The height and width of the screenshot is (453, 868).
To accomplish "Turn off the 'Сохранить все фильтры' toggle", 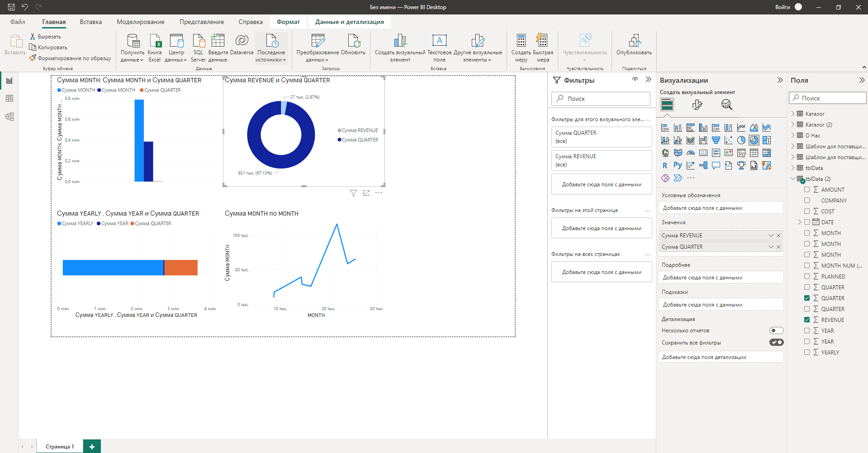I will [776, 342].
